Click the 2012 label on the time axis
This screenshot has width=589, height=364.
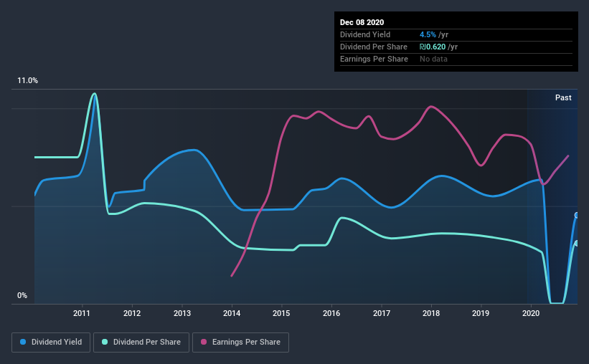coord(132,313)
